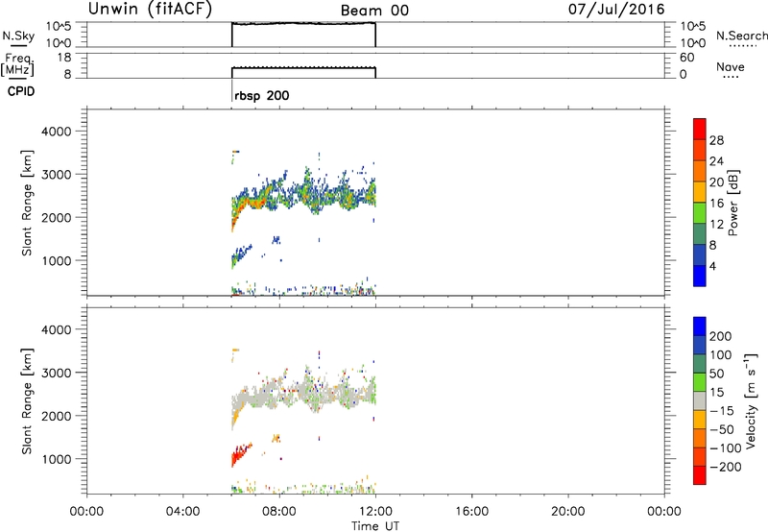The width and height of the screenshot is (768, 532).
Task: Select the '08:00' time tick label
Action: click(x=279, y=512)
